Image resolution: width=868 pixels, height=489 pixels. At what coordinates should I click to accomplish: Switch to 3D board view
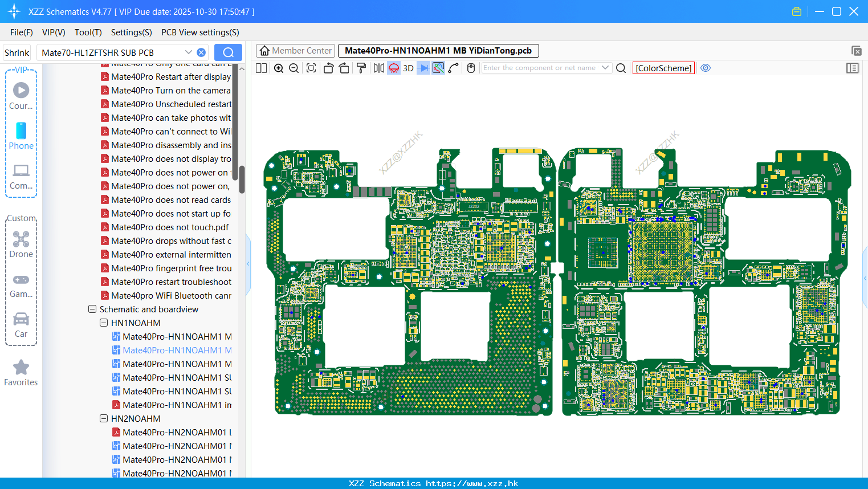(x=408, y=68)
